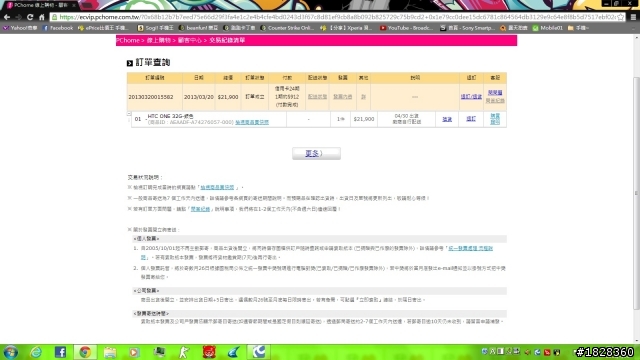
Task: Open the Yahoo bookmark
Action: pyautogui.click(x=20, y=28)
